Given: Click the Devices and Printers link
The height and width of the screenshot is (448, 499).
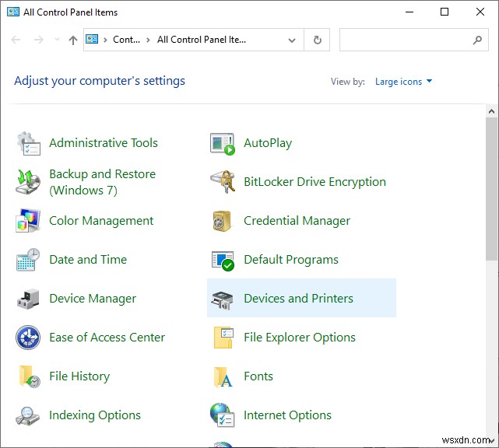Looking at the screenshot, I should point(298,299).
